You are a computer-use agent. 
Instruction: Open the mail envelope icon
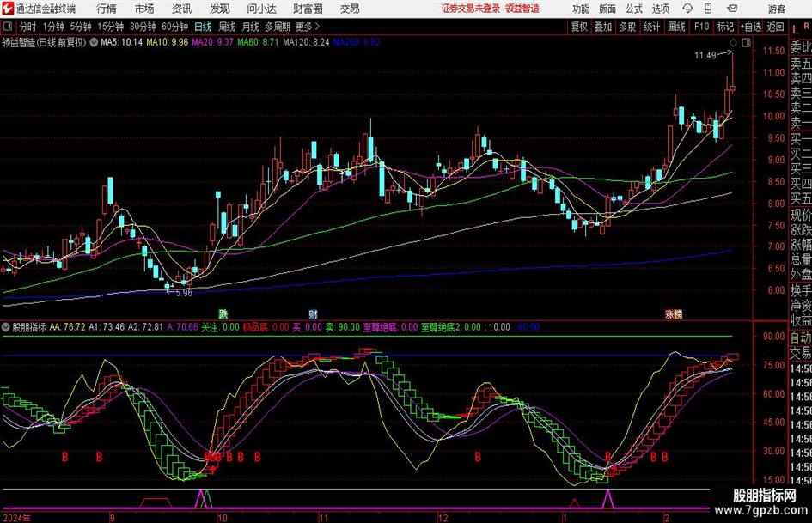point(732,9)
